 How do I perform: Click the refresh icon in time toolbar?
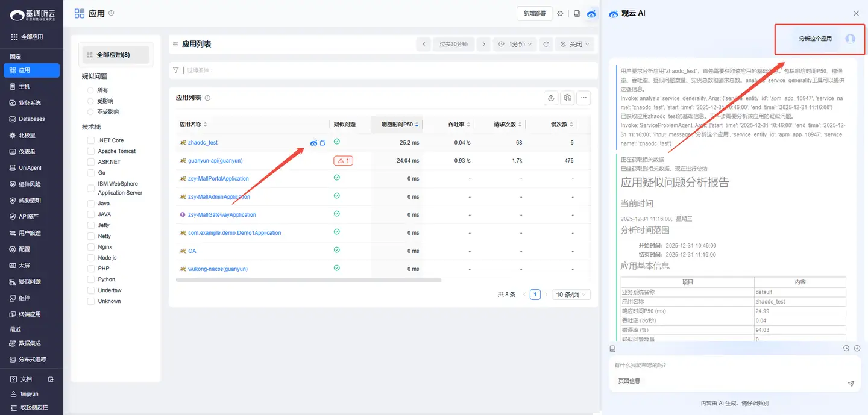coord(546,44)
